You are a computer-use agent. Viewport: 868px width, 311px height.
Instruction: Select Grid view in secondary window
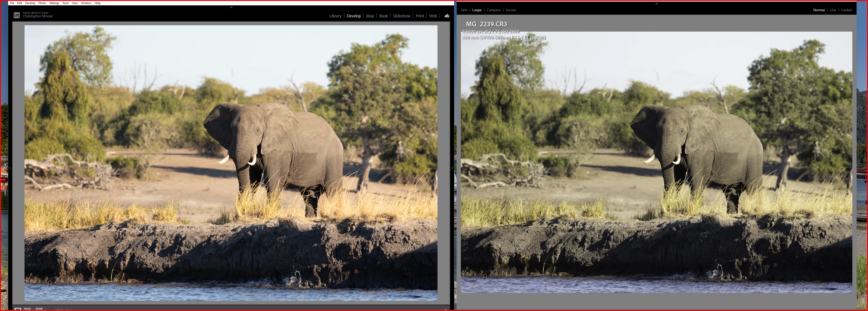click(464, 10)
